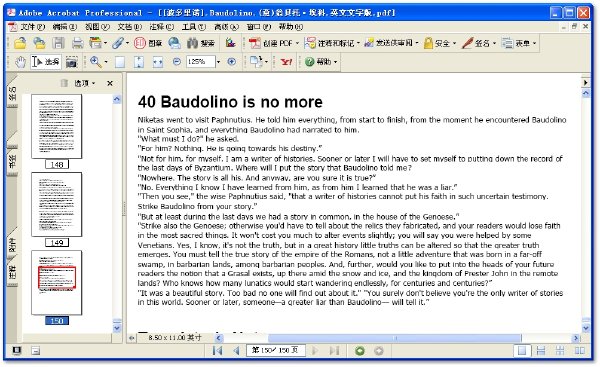
Task: Click the email globe icon
Action: (x=174, y=43)
